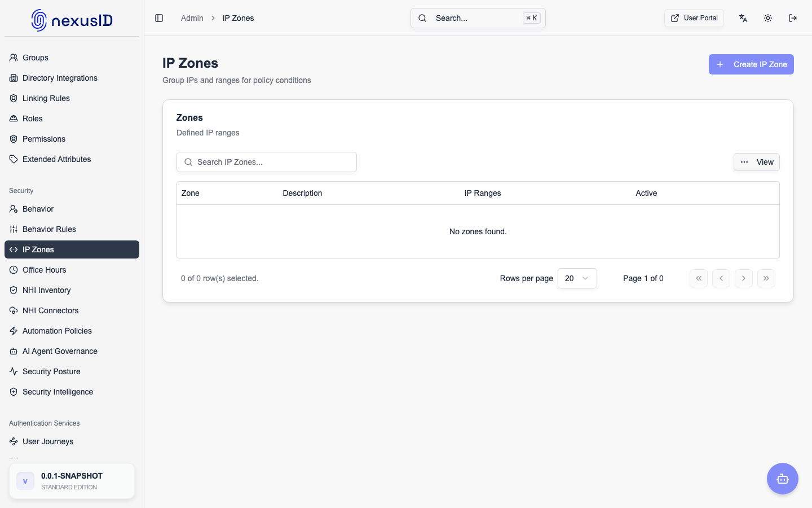Focus the Search IP Zones field
812x508 pixels.
pyautogui.click(x=267, y=162)
